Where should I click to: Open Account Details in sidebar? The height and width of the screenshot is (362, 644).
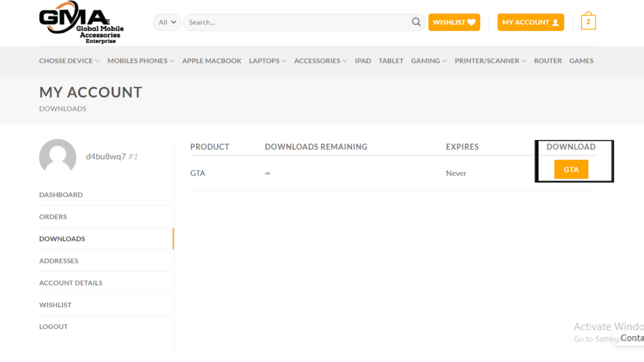(x=71, y=283)
